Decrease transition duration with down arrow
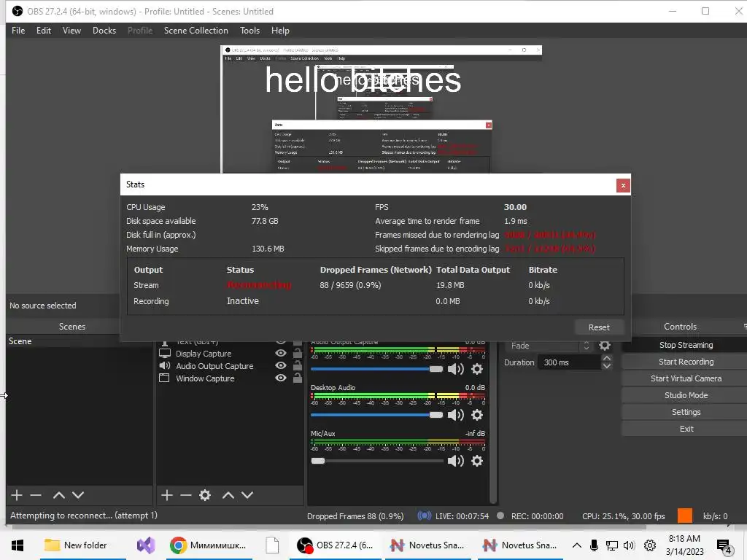 (606, 366)
